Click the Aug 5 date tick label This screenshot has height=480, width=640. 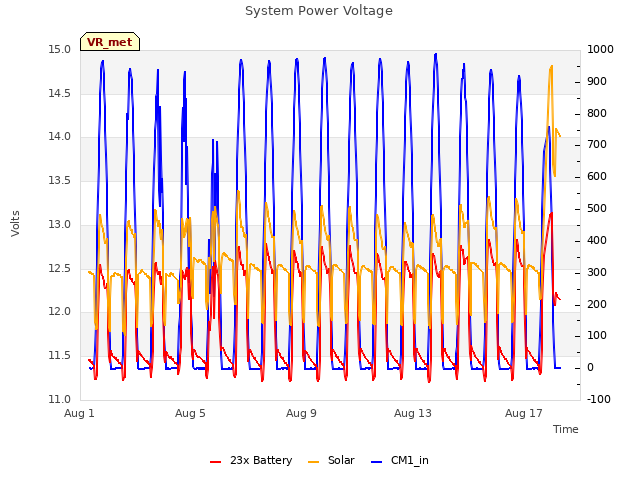[190, 413]
